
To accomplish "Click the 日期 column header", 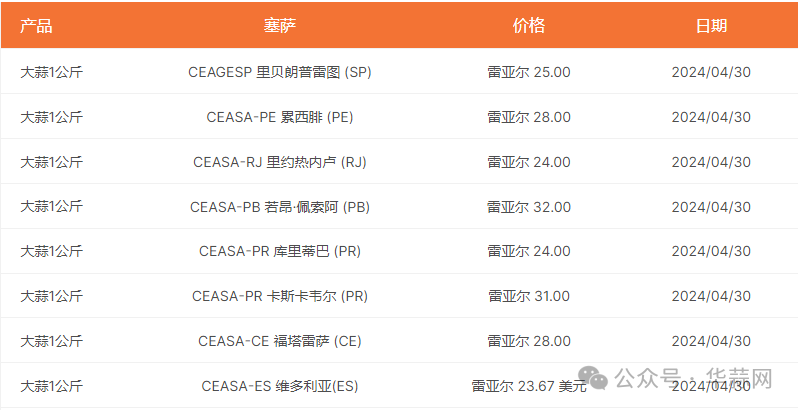I will click(711, 25).
